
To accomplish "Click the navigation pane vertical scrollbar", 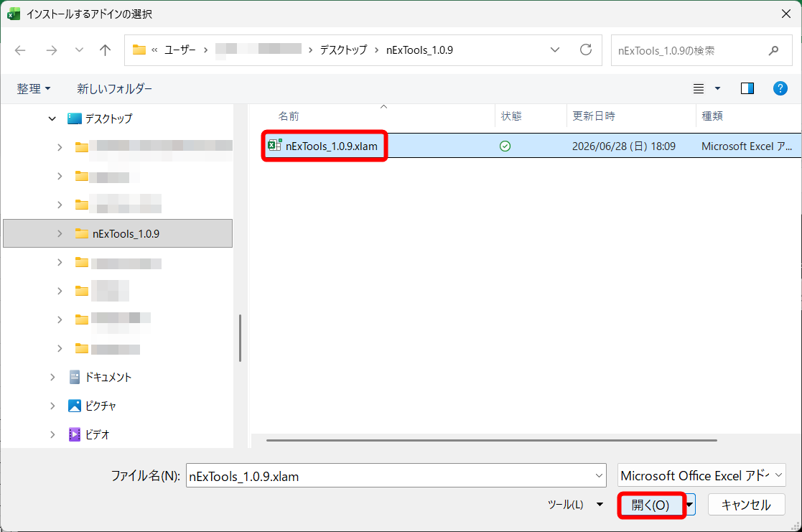I will [x=240, y=338].
